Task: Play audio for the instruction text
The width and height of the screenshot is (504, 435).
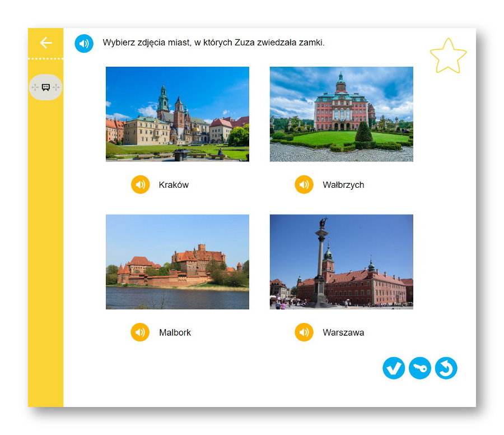Action: click(x=84, y=43)
